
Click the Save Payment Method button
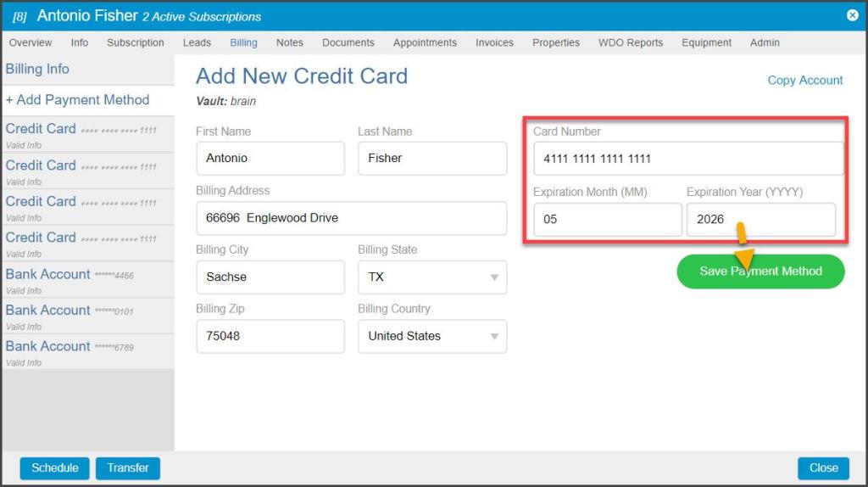pyautogui.click(x=760, y=271)
